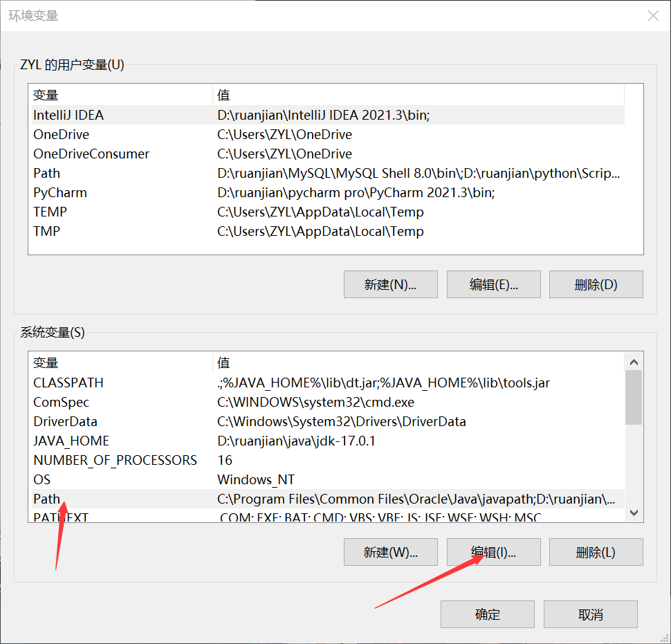The image size is (671, 644).
Task: Select Path in user variables list
Action: coord(47,174)
